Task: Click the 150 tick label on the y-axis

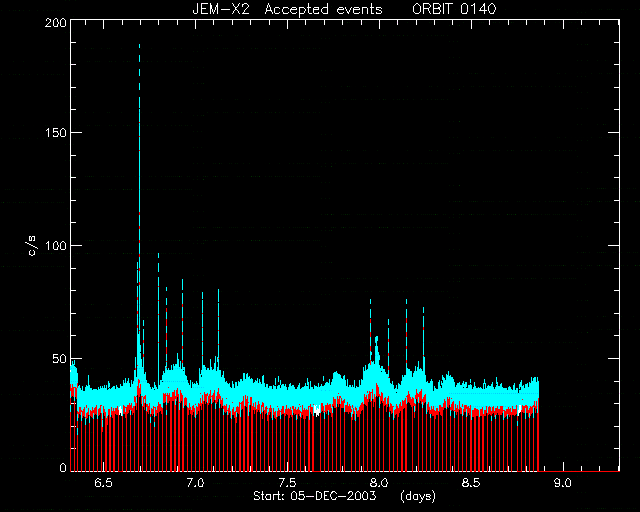Action: click(x=56, y=133)
